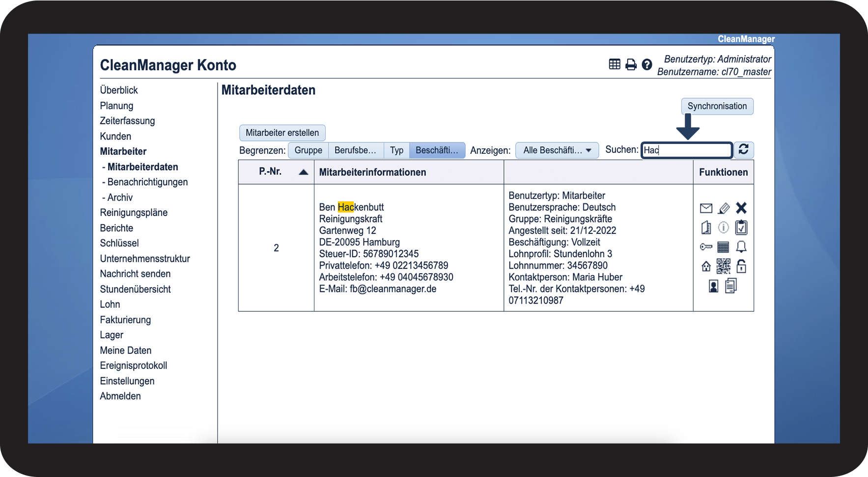Select the Beschäfti… filter tab
This screenshot has width=868, height=477.
(437, 150)
